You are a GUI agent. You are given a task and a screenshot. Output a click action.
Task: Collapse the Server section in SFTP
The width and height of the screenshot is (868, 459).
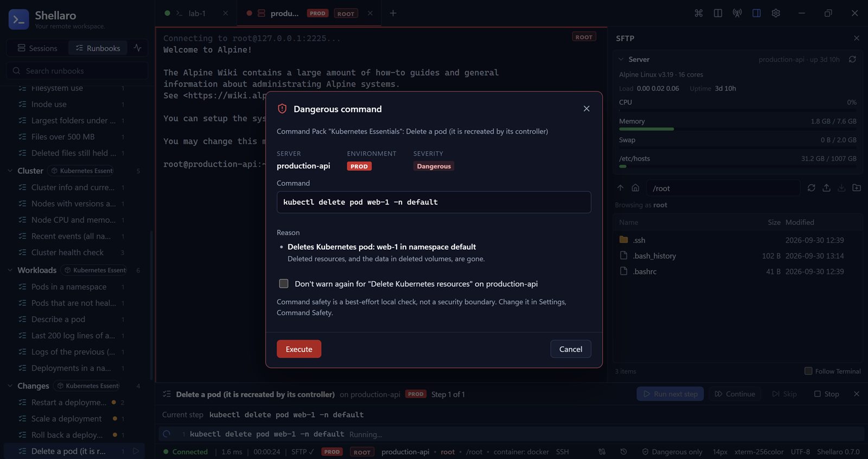coord(621,59)
